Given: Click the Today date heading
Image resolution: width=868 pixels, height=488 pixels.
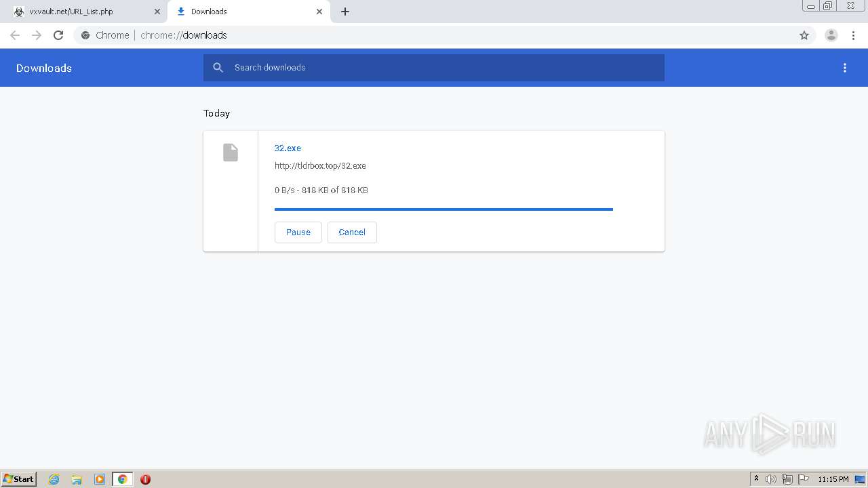Looking at the screenshot, I should pyautogui.click(x=217, y=113).
